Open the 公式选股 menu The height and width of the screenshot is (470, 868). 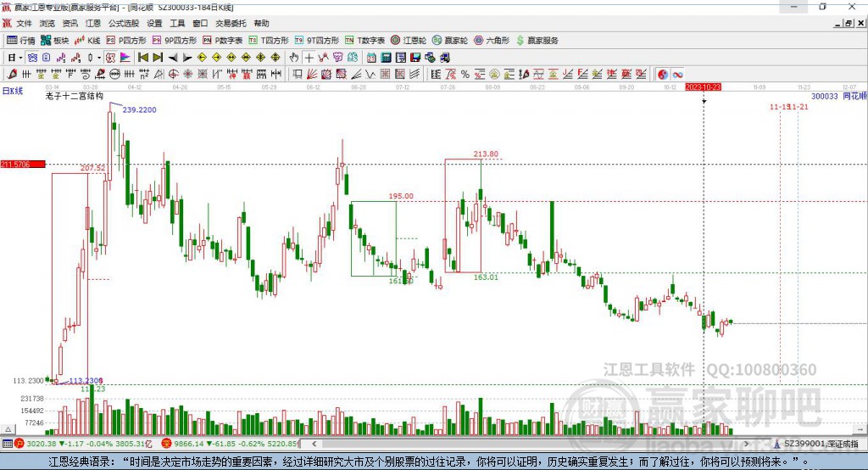(124, 23)
